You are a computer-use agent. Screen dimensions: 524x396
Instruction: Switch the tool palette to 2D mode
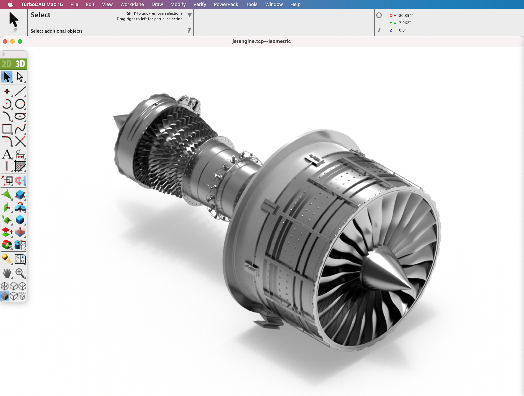6,63
